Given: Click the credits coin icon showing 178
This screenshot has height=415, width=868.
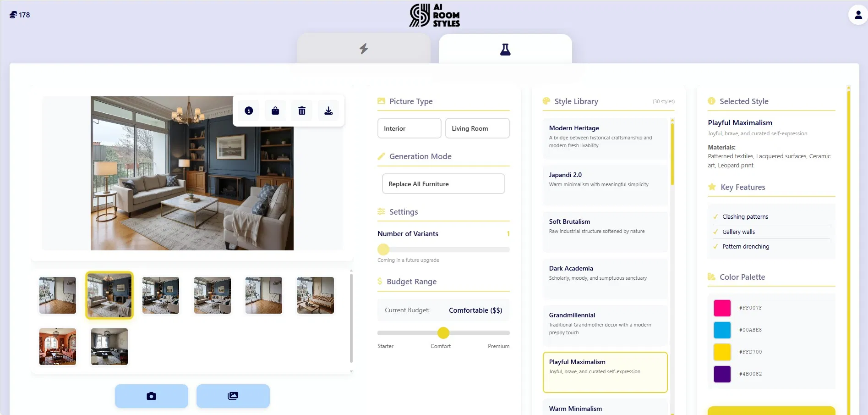Looking at the screenshot, I should tap(13, 15).
